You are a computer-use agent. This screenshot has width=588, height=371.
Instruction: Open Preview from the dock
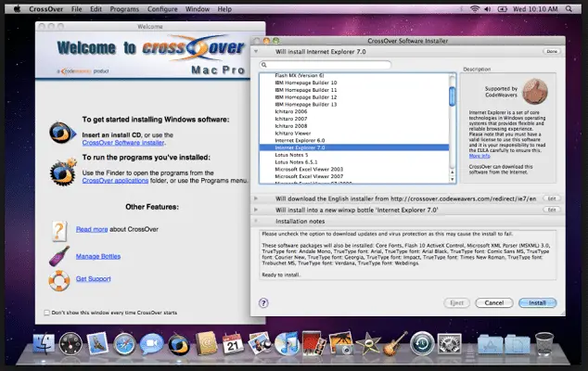click(x=260, y=343)
